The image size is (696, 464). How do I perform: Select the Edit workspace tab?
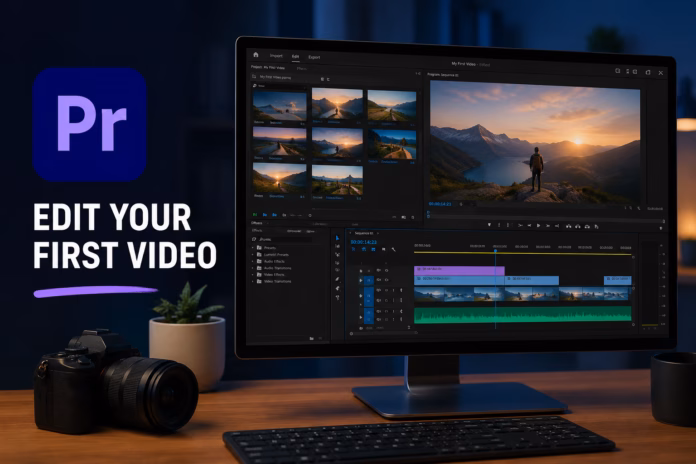[x=295, y=56]
